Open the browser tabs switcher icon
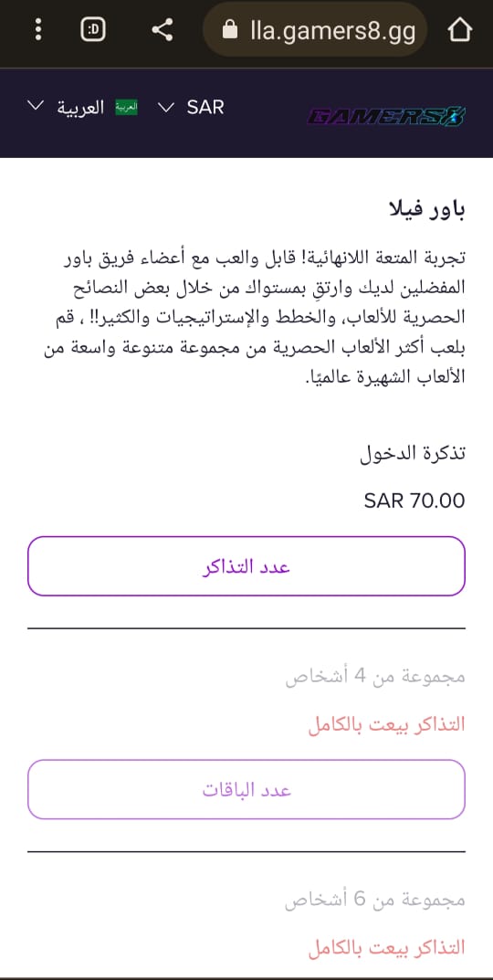493x980 pixels. 93,29
